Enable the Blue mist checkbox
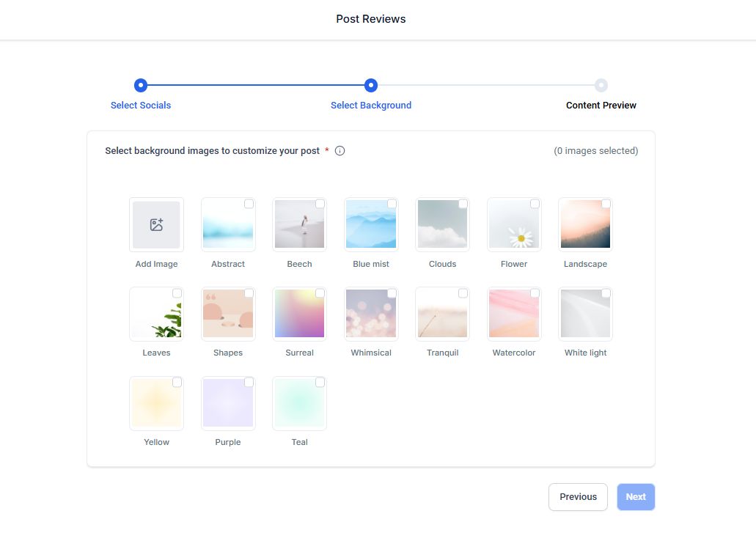Viewport: 756px width, 552px height. point(392,204)
